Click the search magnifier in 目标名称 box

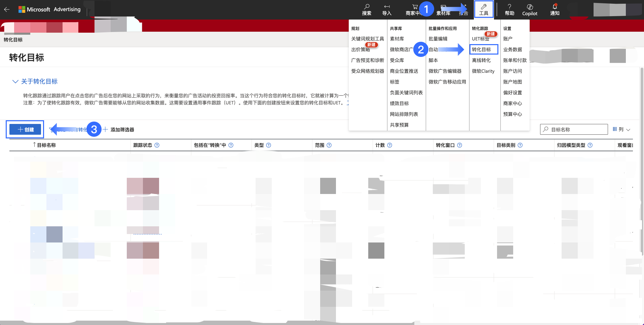pyautogui.click(x=545, y=129)
